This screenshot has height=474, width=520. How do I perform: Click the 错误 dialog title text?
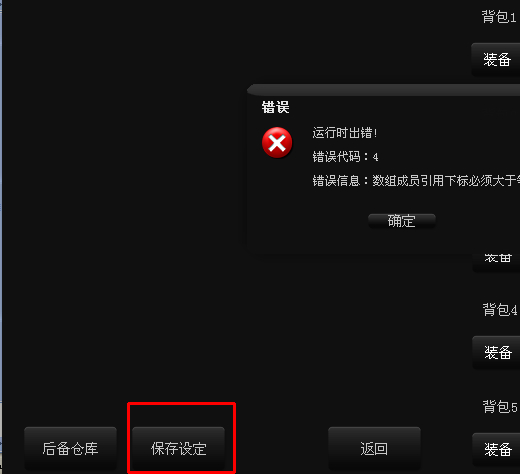click(x=275, y=107)
